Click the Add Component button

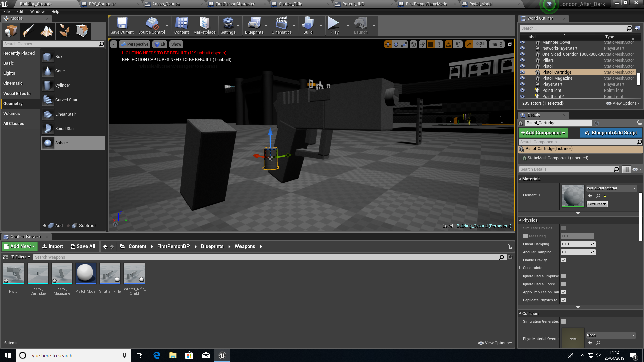click(x=543, y=133)
